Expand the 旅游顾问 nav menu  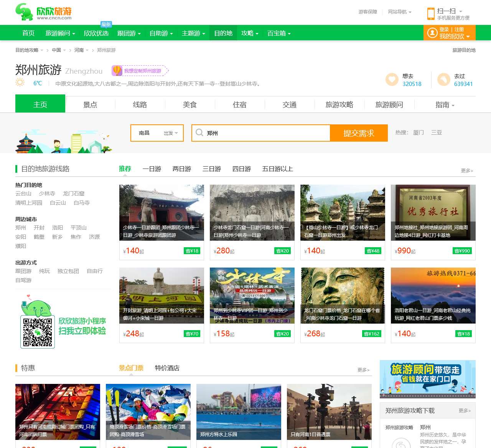[x=60, y=33]
